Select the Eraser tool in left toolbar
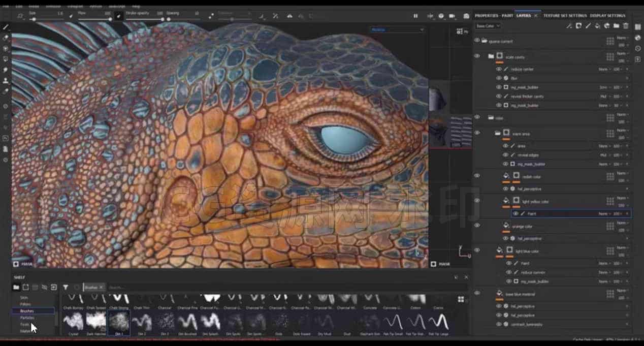Image resolution: width=644 pixels, height=346 pixels. [x=6, y=38]
